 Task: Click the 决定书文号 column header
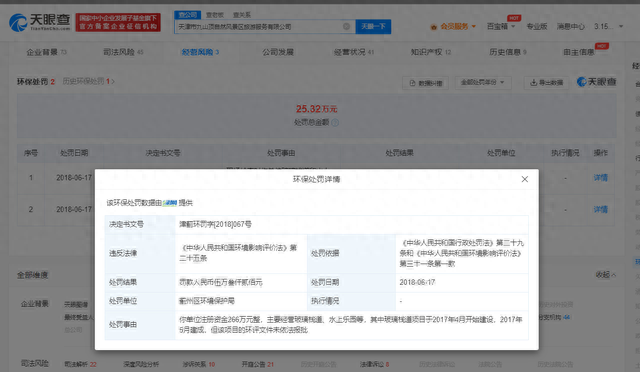click(x=163, y=153)
